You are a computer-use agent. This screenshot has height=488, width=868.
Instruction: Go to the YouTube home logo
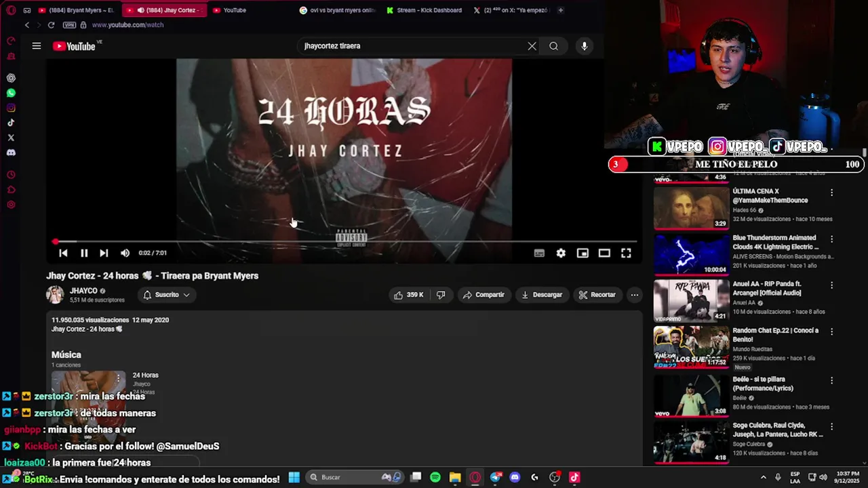tap(75, 46)
